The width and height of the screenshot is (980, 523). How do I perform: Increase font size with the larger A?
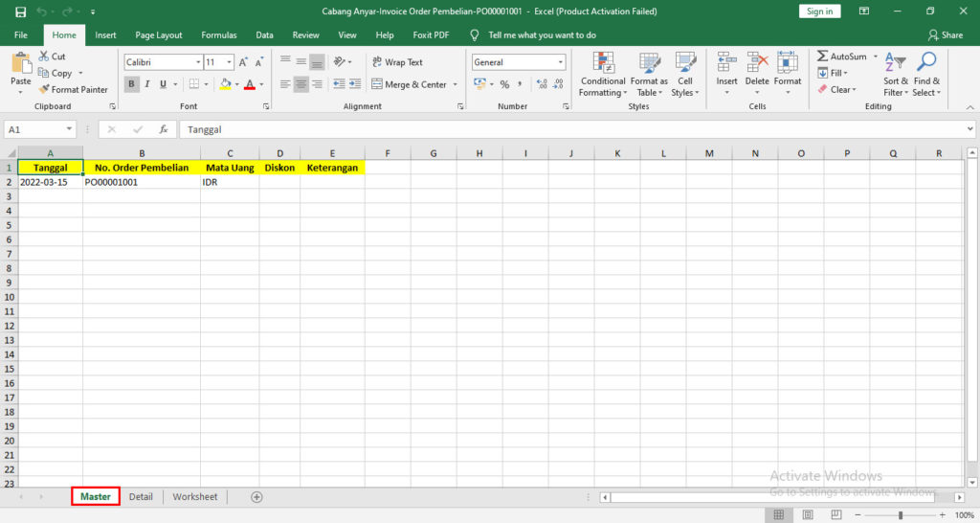coord(243,62)
